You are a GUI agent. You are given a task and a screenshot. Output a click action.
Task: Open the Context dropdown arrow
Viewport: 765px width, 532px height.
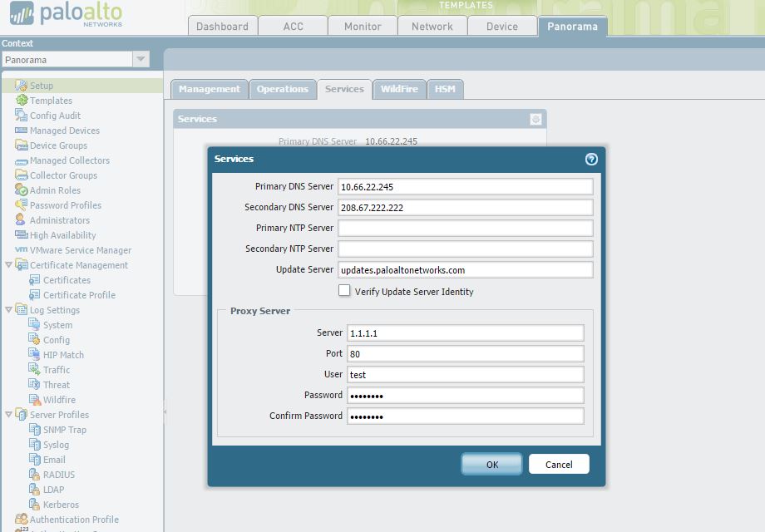(141, 60)
